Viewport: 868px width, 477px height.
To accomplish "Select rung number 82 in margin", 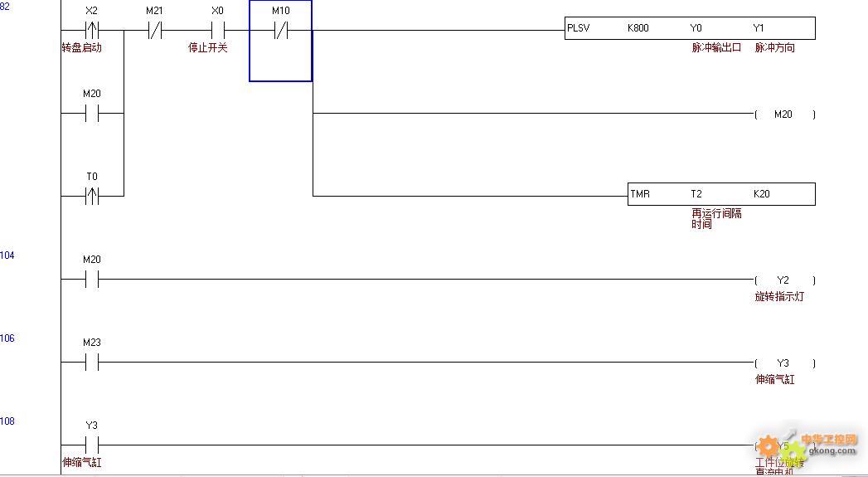I will (5, 6).
